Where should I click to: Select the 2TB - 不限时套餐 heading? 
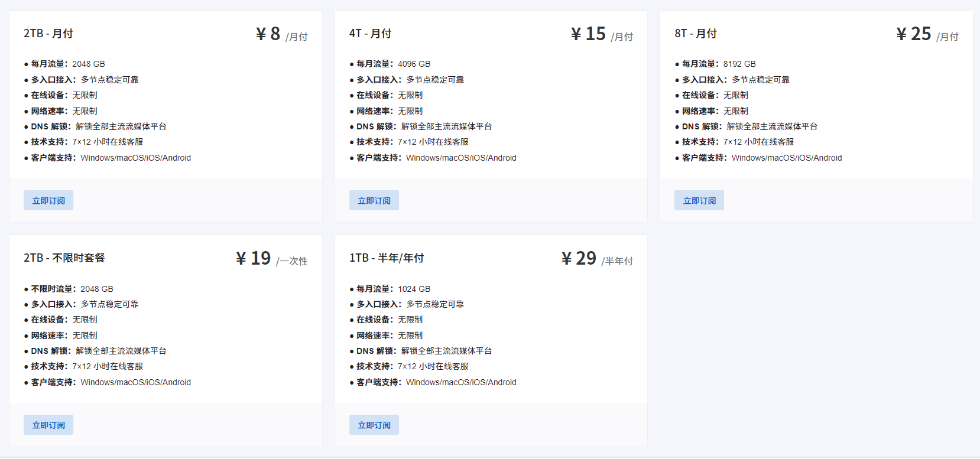64,258
